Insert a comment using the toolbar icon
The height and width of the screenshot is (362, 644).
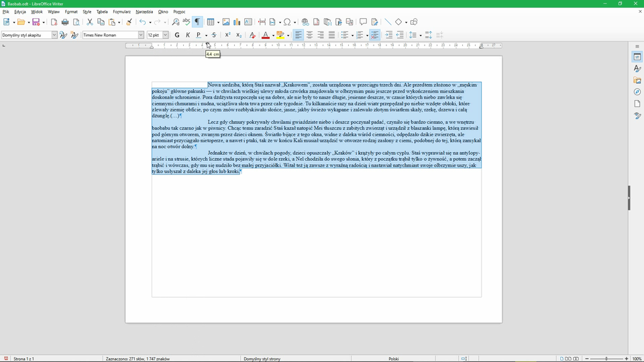coord(363,22)
